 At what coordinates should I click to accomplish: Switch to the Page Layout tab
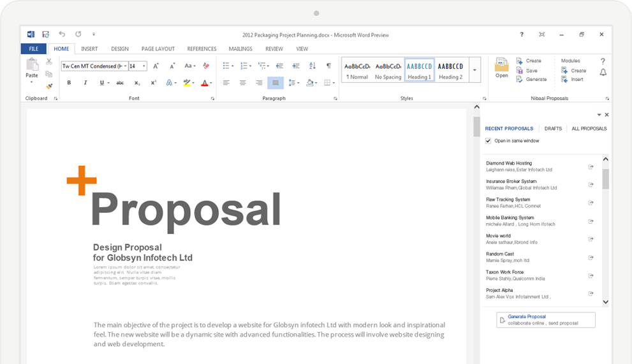(158, 49)
